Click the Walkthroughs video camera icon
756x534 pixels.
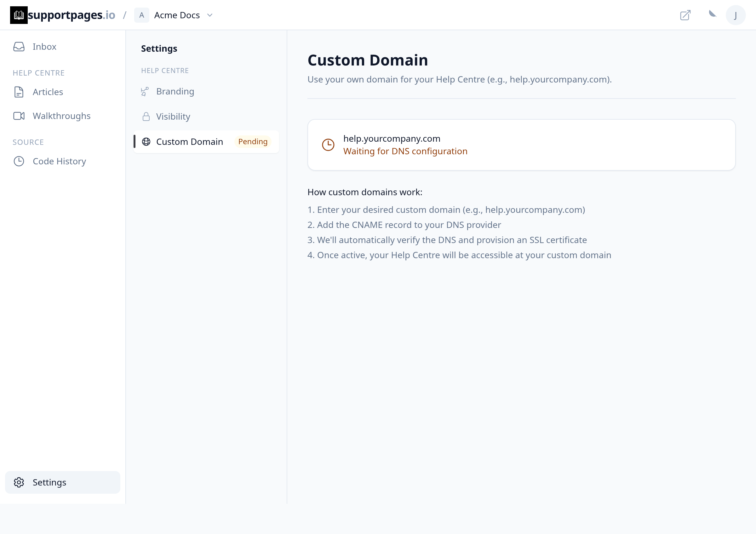[19, 116]
